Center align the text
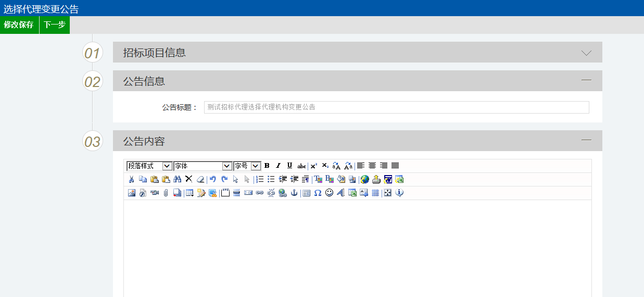644x297 pixels. pyautogui.click(x=372, y=166)
